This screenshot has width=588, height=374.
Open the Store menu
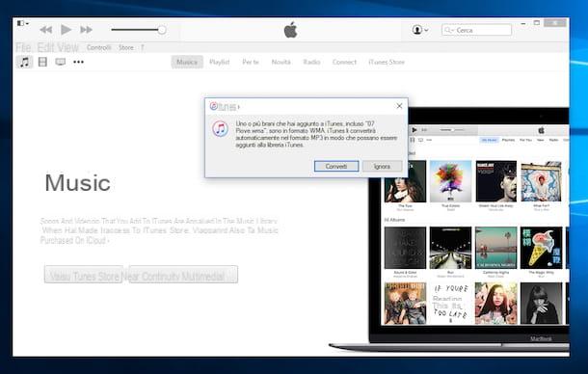pyautogui.click(x=126, y=47)
